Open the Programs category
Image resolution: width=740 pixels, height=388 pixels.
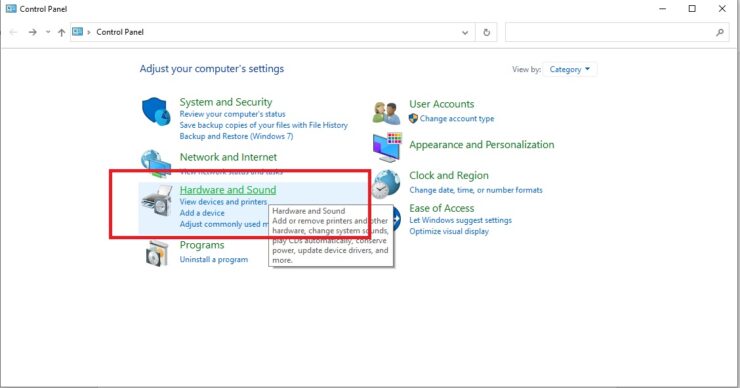pyautogui.click(x=202, y=245)
